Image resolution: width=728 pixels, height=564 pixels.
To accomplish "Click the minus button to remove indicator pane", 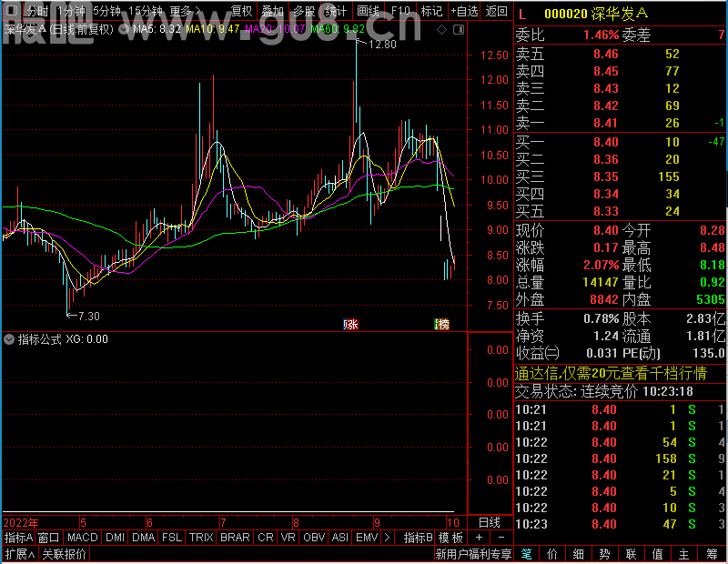I will [x=501, y=538].
